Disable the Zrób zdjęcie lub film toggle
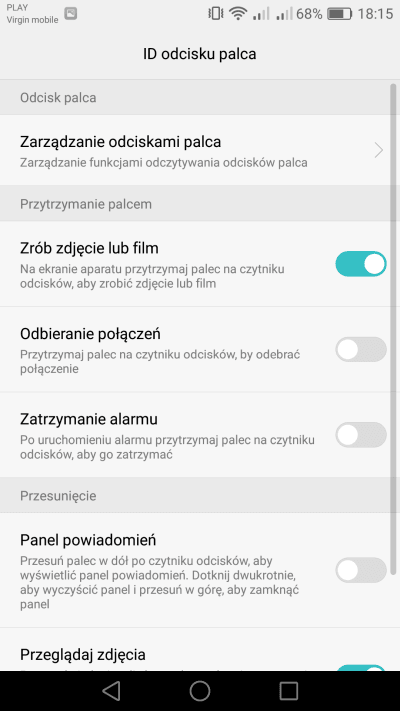 coord(361,264)
